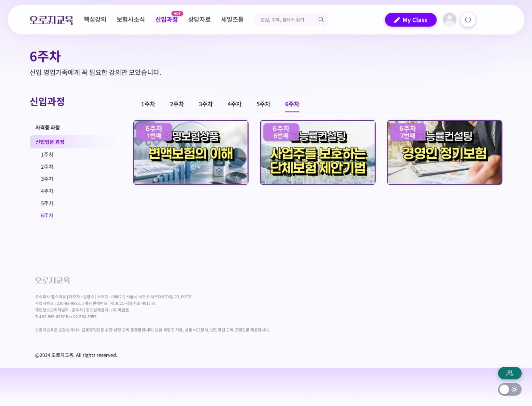Viewport: 532px width, 406px height.
Task: Switch to the 1주차 tab
Action: click(x=148, y=104)
